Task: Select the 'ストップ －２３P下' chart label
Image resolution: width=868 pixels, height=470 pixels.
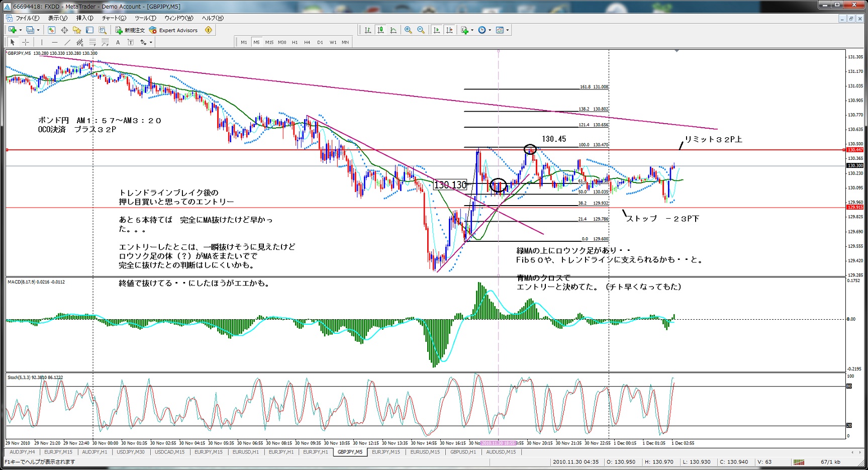Action: (662, 219)
